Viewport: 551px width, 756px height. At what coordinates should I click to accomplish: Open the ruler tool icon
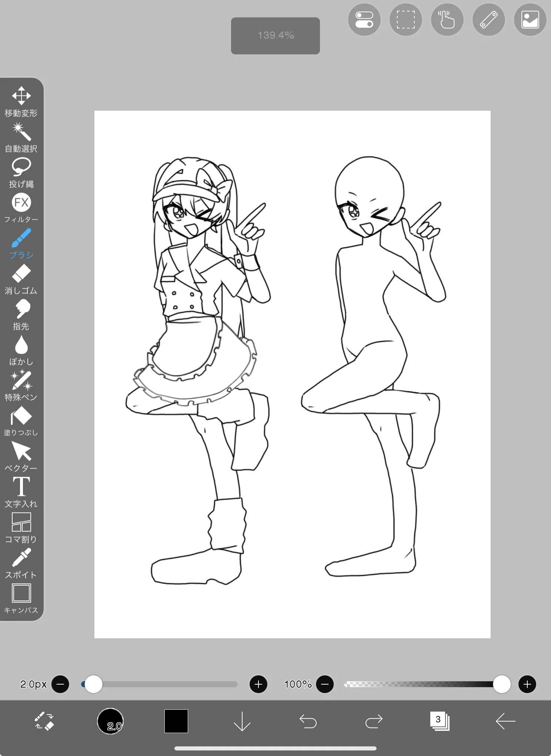[489, 20]
